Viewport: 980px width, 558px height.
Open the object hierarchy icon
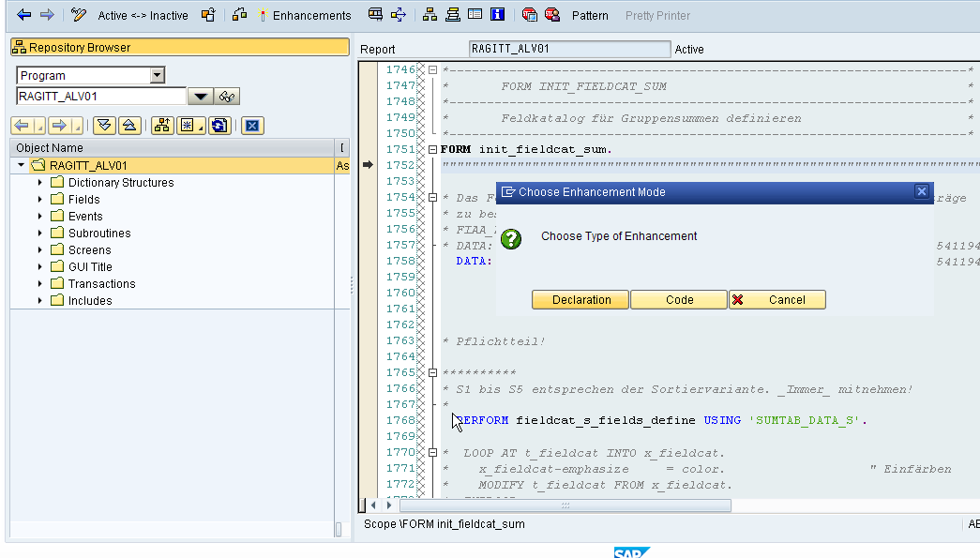pos(161,125)
